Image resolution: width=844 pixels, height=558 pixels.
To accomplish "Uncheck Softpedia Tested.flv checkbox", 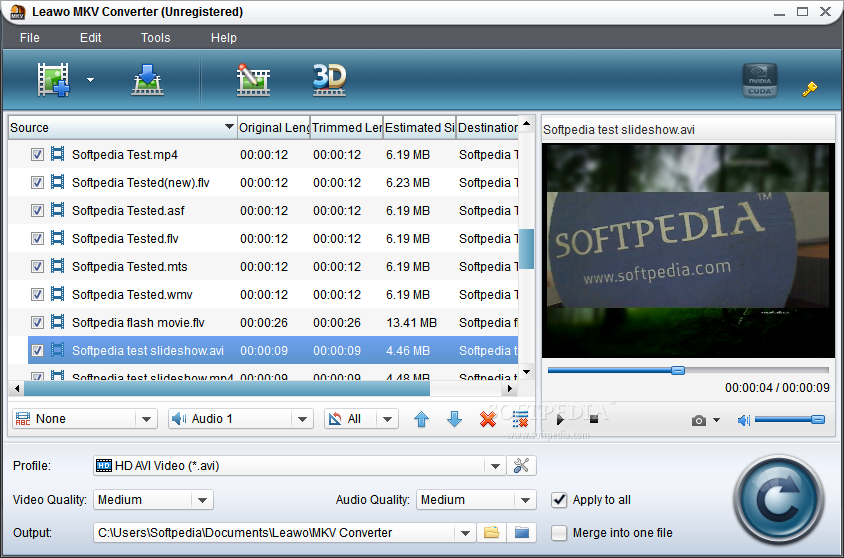I will click(x=37, y=239).
